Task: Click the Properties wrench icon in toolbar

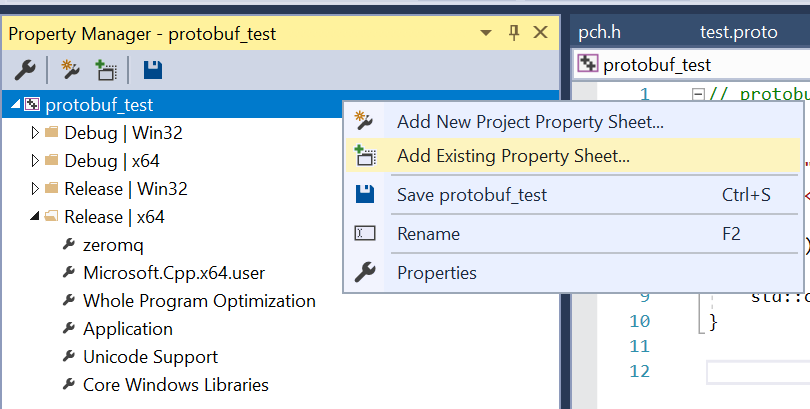Action: 25,69
